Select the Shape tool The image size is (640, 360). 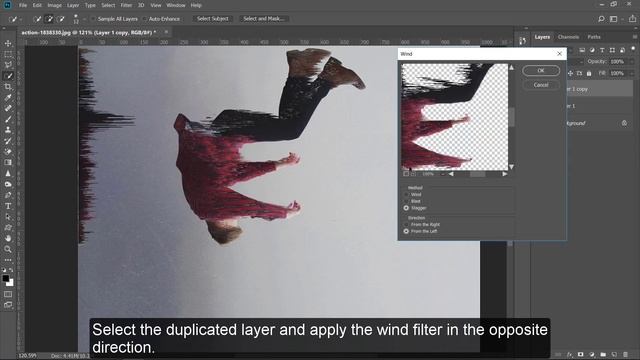(8, 227)
